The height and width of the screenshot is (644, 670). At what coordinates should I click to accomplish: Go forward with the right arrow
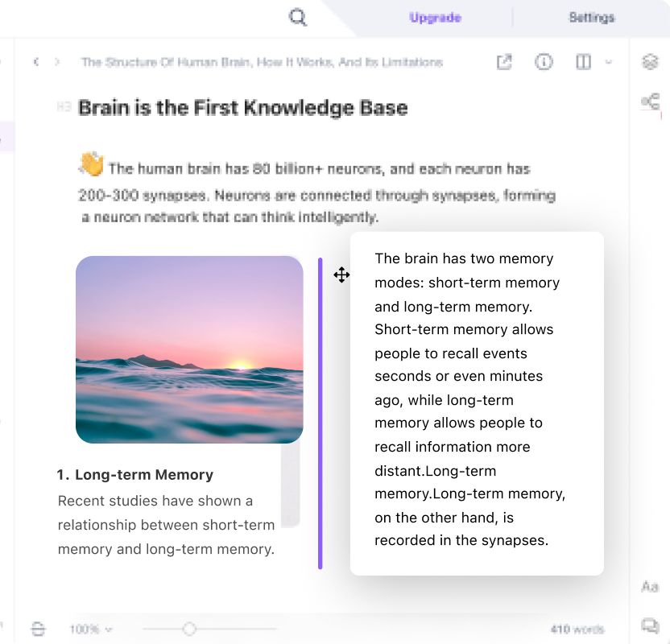point(57,62)
